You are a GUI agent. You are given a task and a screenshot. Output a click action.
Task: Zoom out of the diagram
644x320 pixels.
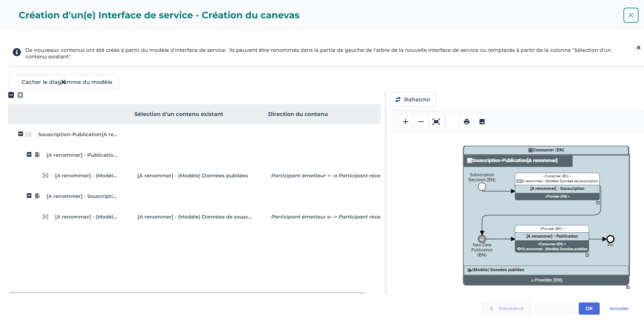(421, 122)
